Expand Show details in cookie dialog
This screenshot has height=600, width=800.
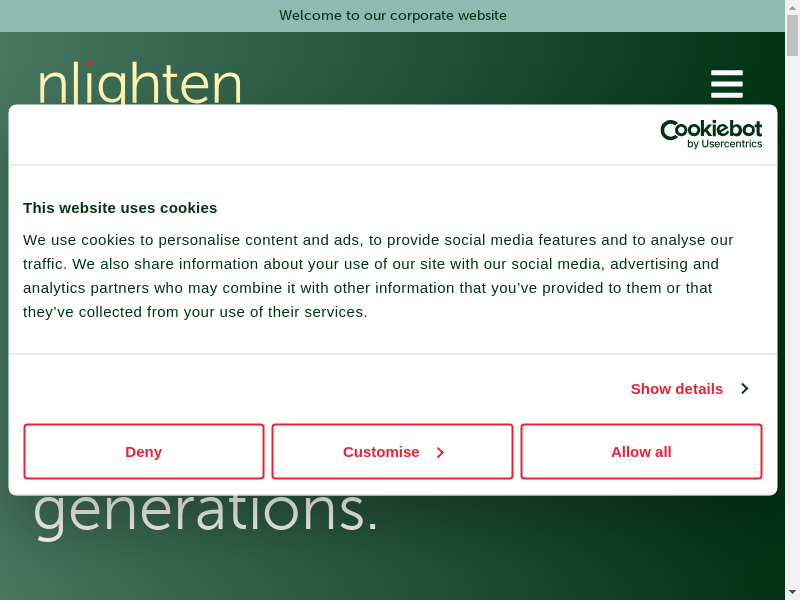pyautogui.click(x=677, y=388)
